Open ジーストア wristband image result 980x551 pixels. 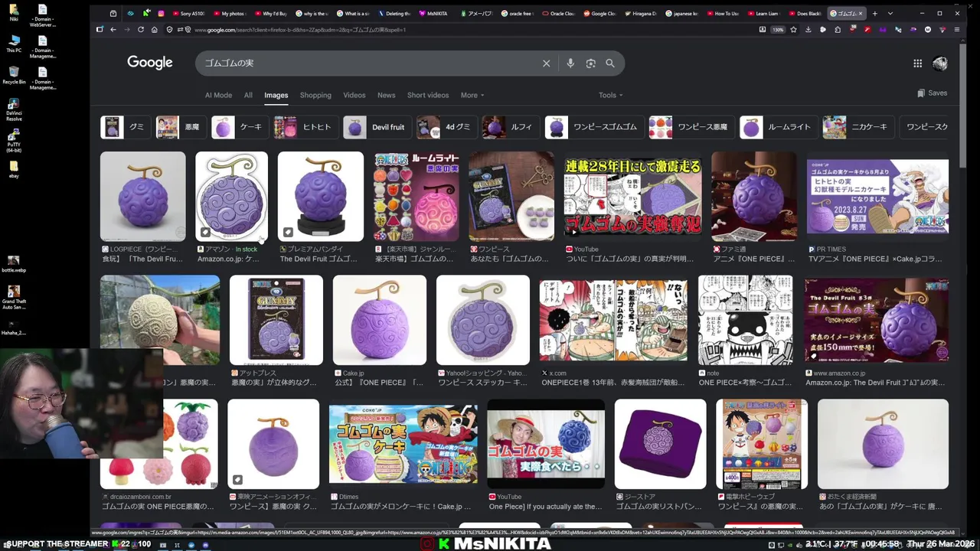[660, 444]
